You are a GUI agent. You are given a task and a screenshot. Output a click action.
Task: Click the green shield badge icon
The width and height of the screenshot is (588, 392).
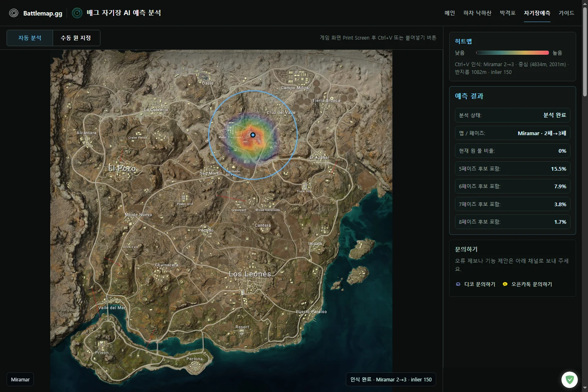(x=570, y=380)
